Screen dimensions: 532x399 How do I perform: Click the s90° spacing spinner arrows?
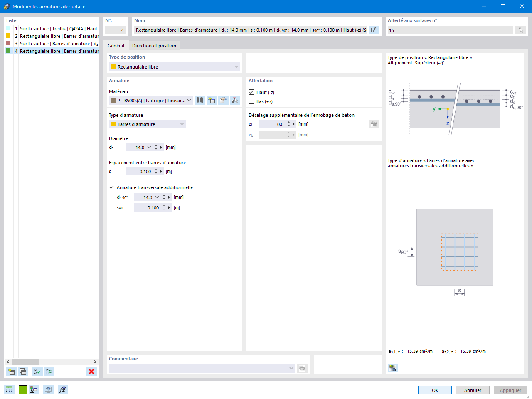tap(164, 208)
